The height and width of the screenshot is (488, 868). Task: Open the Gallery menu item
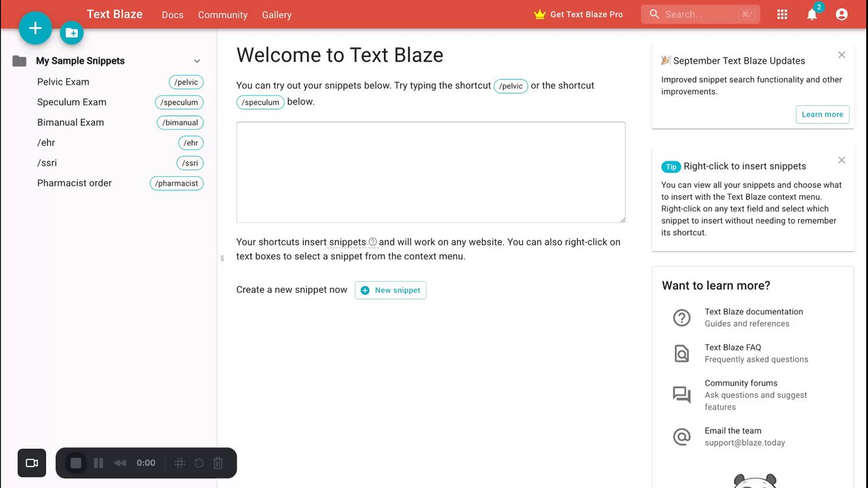point(277,15)
